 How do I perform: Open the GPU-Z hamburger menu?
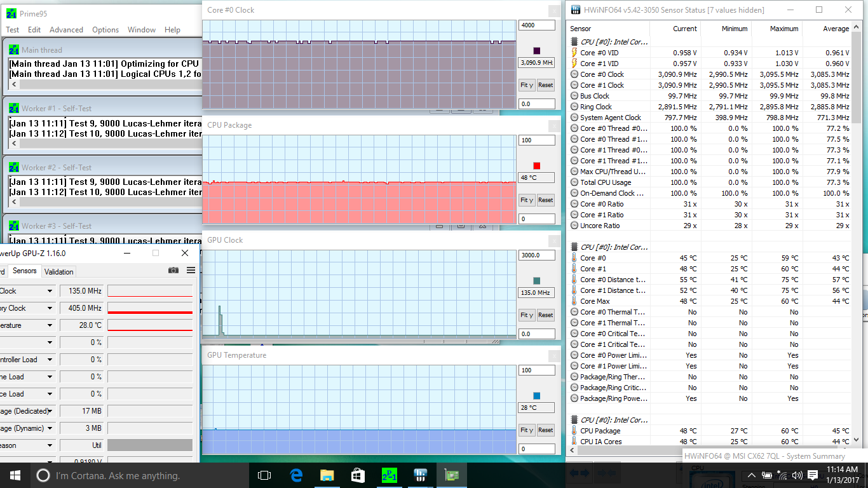[x=191, y=271]
